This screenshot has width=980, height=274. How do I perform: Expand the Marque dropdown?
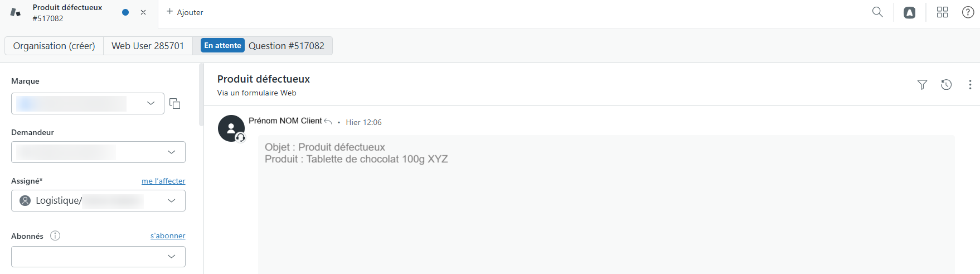(88, 103)
